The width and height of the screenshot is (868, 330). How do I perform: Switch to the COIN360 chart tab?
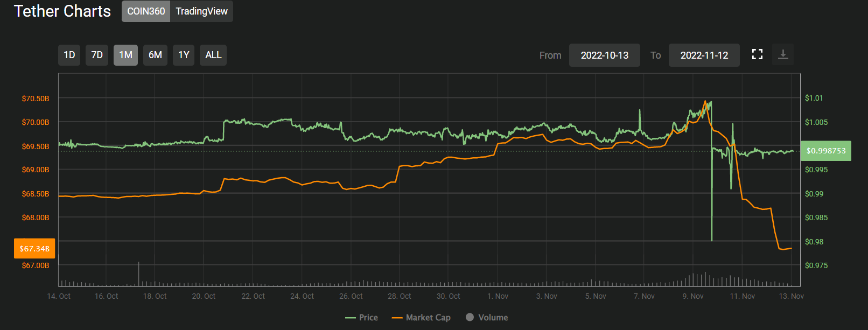point(146,11)
